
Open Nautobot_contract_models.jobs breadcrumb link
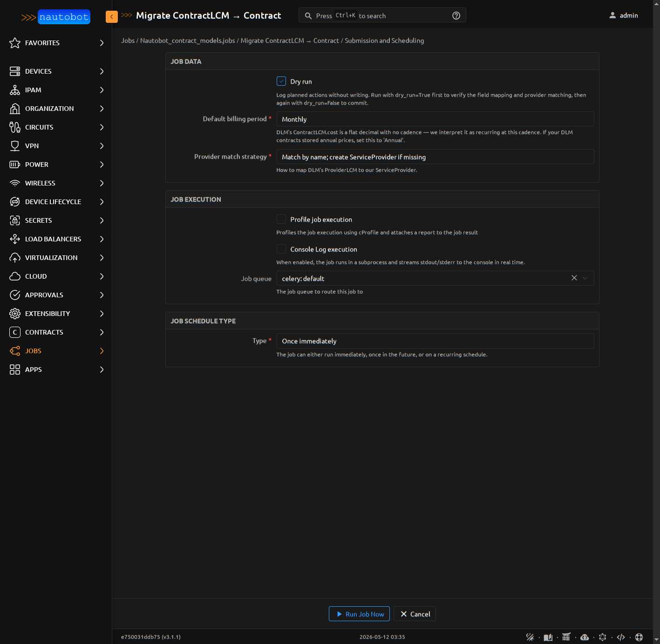[x=188, y=41]
